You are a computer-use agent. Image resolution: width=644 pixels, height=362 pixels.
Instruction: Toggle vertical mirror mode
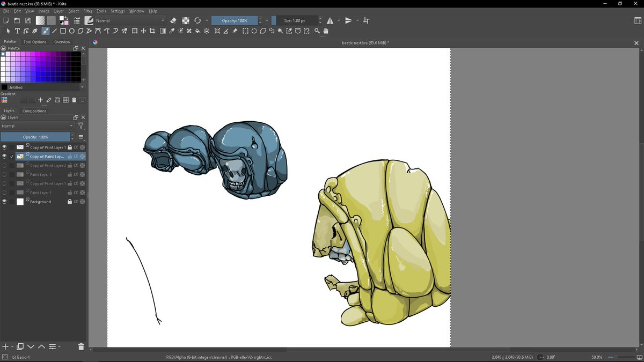click(x=348, y=20)
